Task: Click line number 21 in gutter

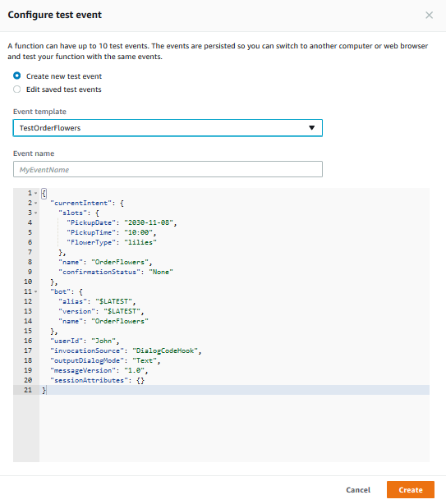Action: 28,390
